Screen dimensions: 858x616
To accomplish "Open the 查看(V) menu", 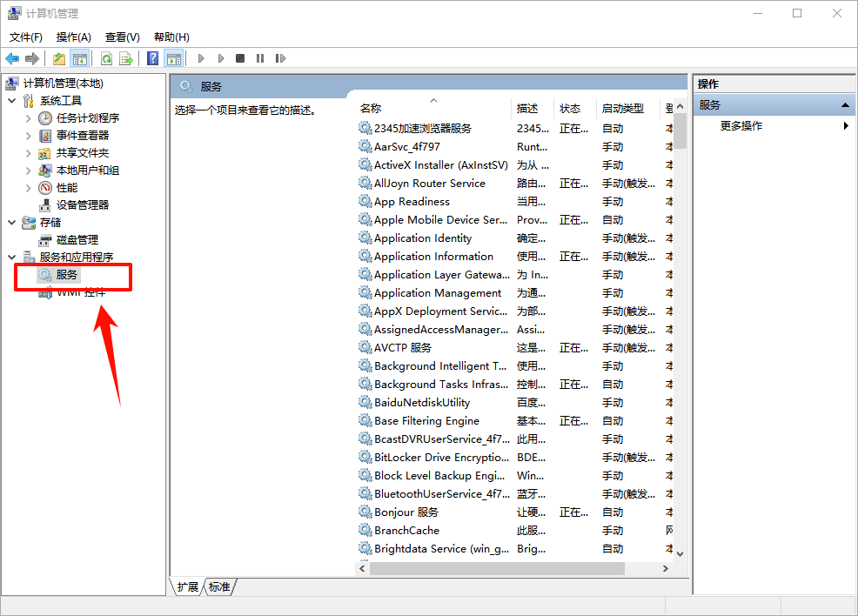I will [x=122, y=37].
